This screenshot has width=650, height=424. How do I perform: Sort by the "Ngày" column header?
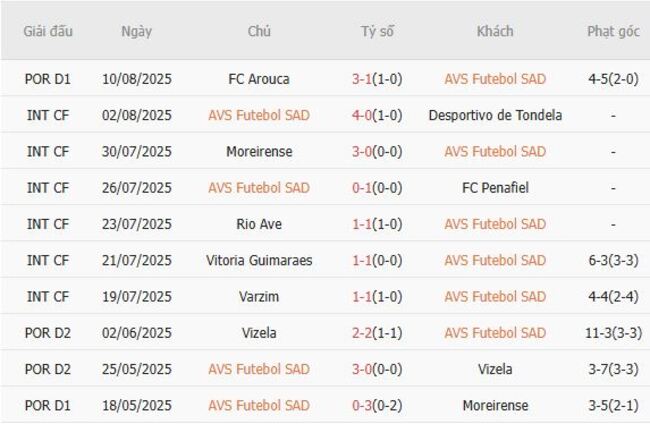136,31
